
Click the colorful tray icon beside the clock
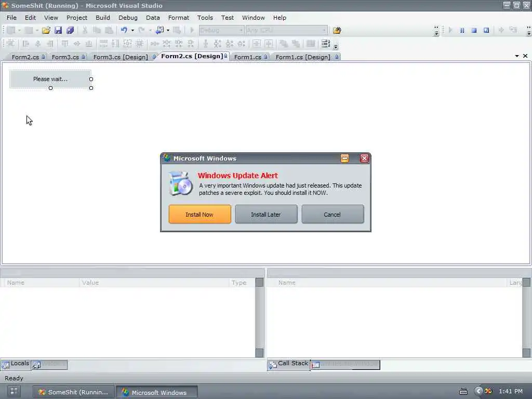tap(488, 392)
